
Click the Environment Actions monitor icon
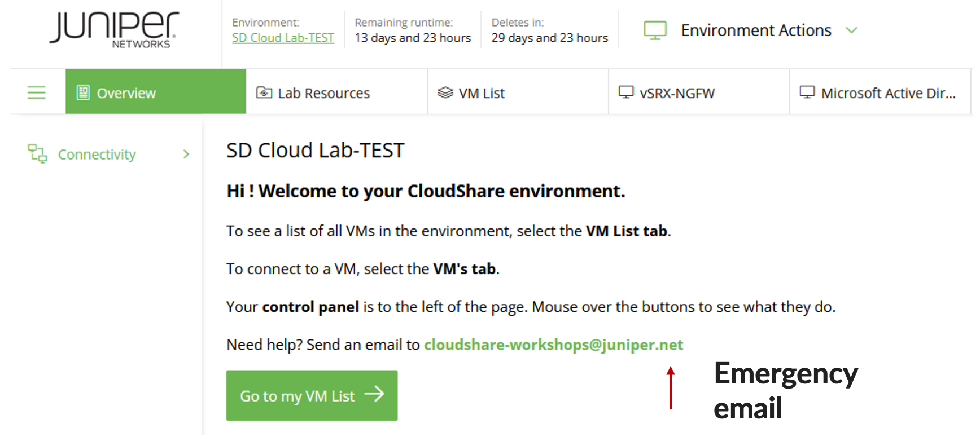tap(655, 30)
